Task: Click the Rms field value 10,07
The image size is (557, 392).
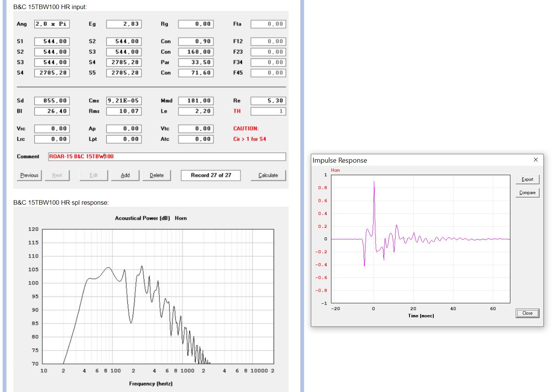Action: point(124,111)
